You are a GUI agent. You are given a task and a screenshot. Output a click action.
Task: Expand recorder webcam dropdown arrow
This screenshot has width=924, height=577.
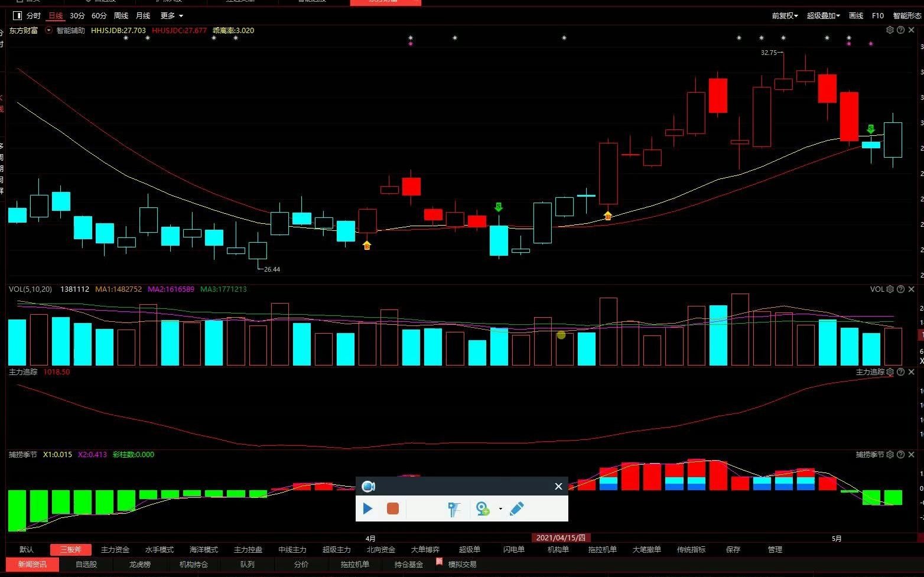(500, 508)
